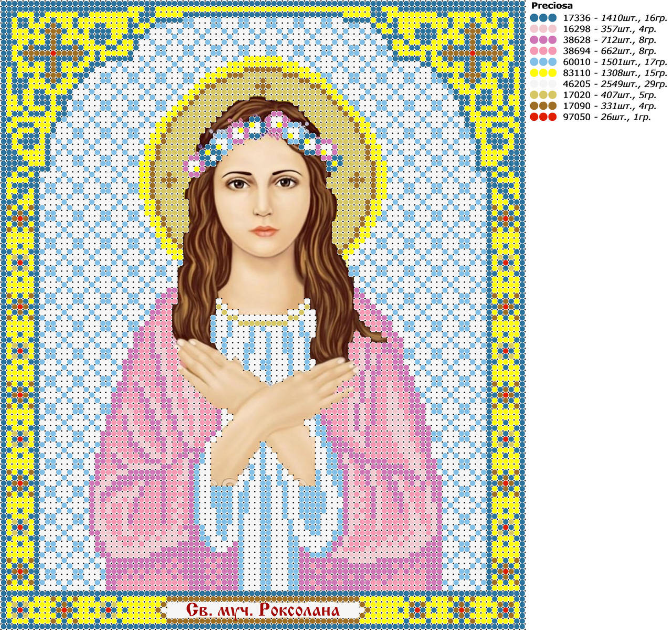Pick the white 46205 bead swatch
This screenshot has height=630, width=672.
coord(543,84)
